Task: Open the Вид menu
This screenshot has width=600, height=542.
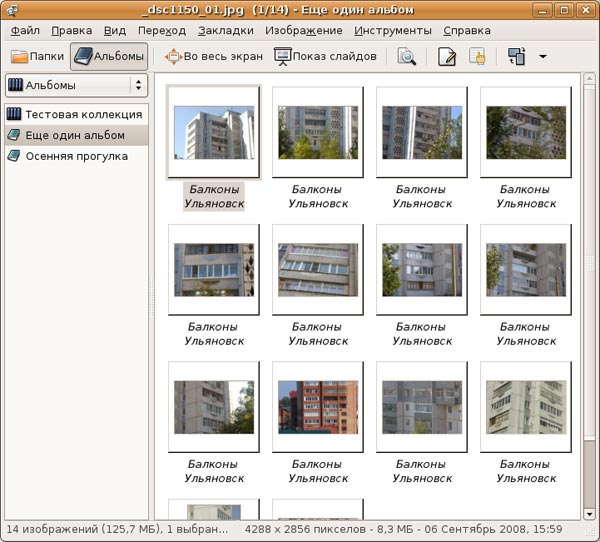Action: [x=115, y=31]
